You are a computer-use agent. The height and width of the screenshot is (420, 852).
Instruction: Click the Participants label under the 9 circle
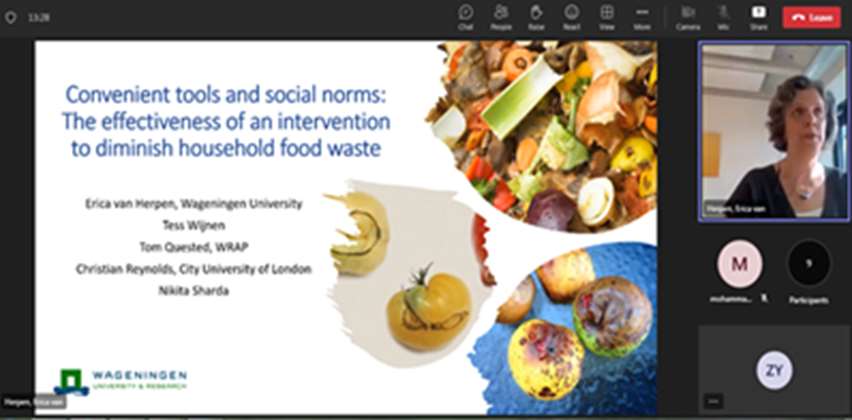809,299
